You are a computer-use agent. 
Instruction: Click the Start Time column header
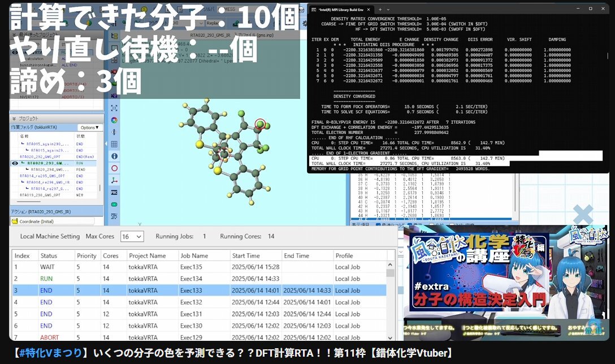click(255, 255)
